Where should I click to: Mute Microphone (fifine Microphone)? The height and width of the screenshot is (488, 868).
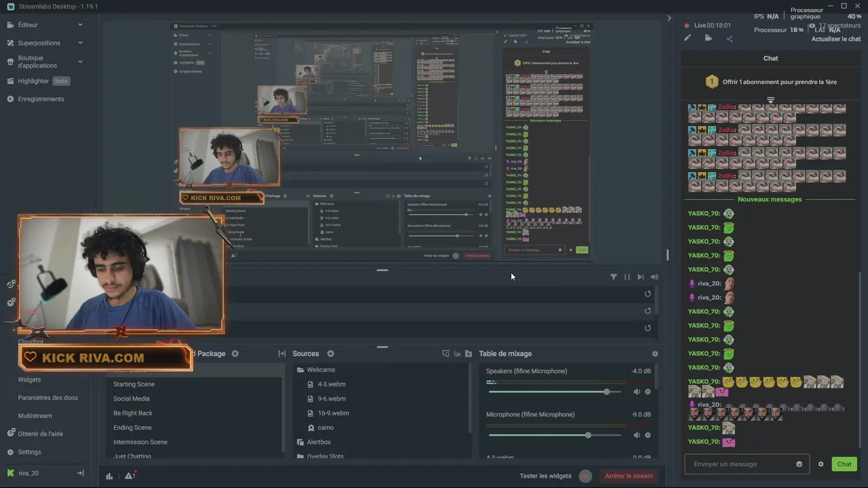point(637,435)
